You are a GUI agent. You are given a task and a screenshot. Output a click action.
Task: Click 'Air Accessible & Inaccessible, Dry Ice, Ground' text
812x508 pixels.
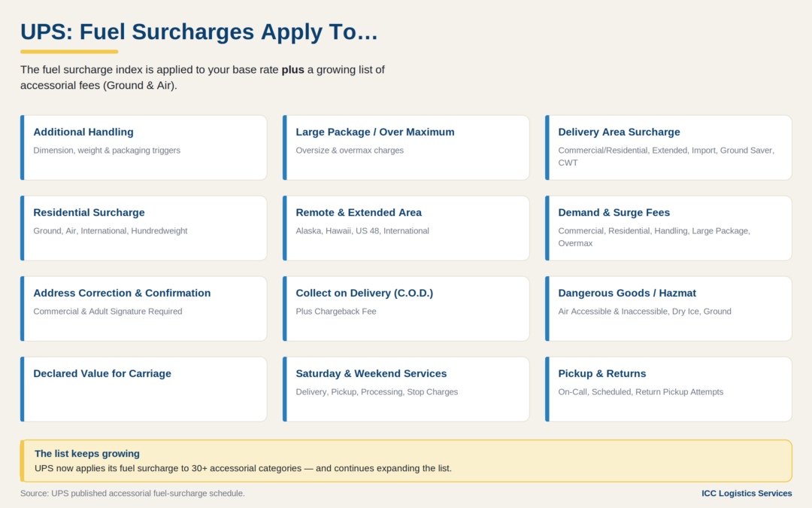coord(645,312)
